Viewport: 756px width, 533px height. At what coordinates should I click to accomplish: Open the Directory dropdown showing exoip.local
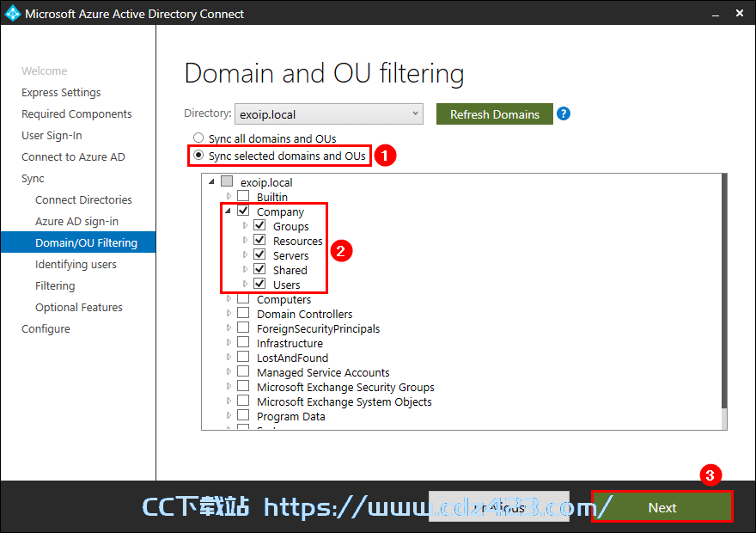329,113
